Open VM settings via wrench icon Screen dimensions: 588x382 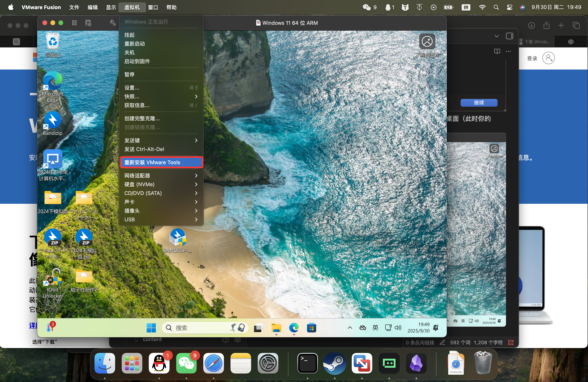pyautogui.click(x=113, y=23)
